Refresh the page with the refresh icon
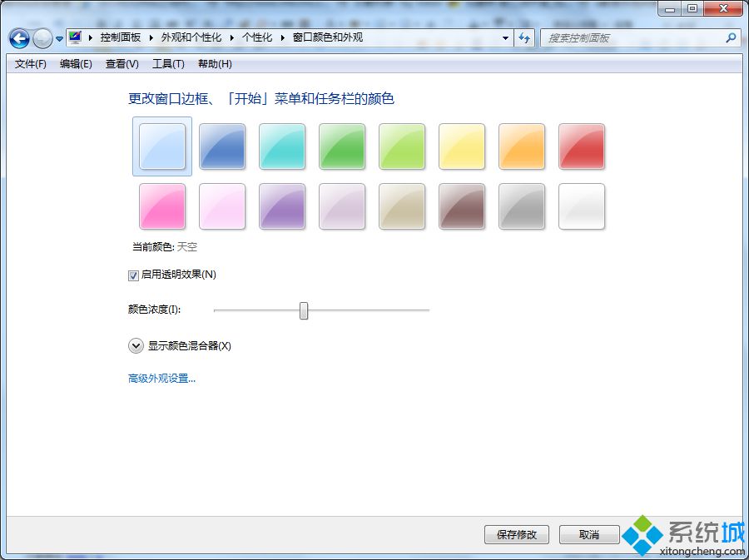The height and width of the screenshot is (560, 749). pos(524,38)
